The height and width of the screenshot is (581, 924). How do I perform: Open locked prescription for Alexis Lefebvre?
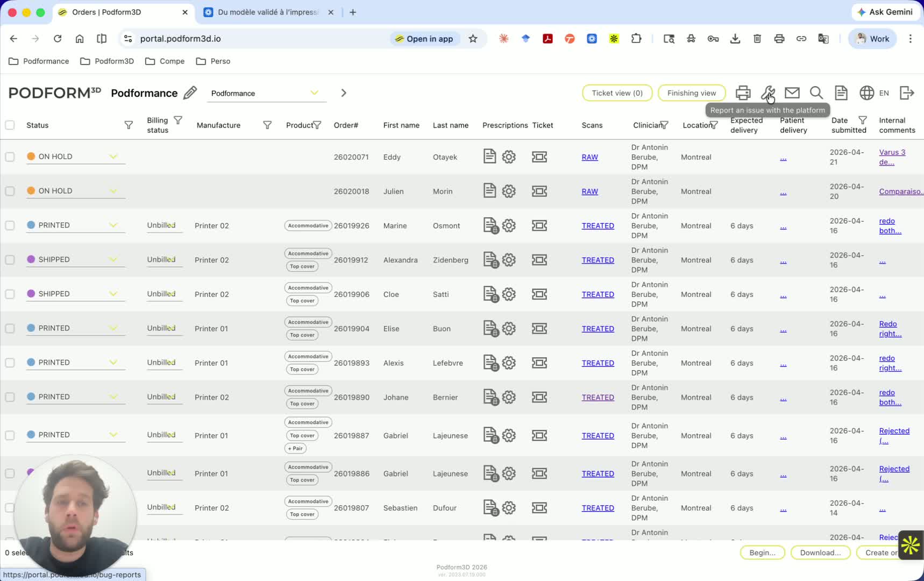[x=491, y=363]
